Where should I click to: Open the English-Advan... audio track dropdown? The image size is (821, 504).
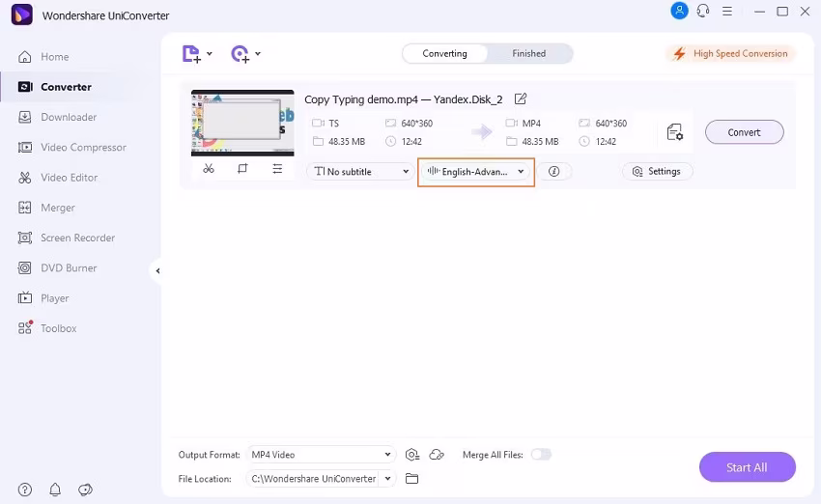pyautogui.click(x=475, y=172)
